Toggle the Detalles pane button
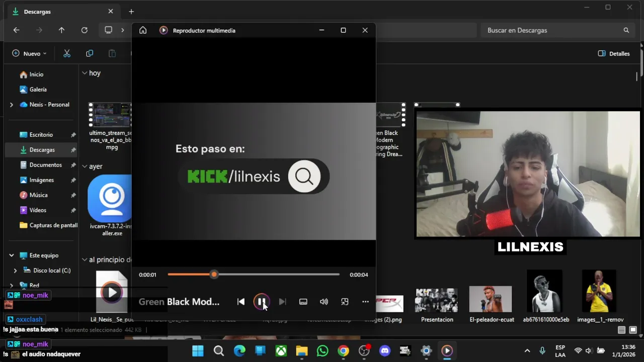Viewport: 644px width, 362px height. (x=614, y=53)
